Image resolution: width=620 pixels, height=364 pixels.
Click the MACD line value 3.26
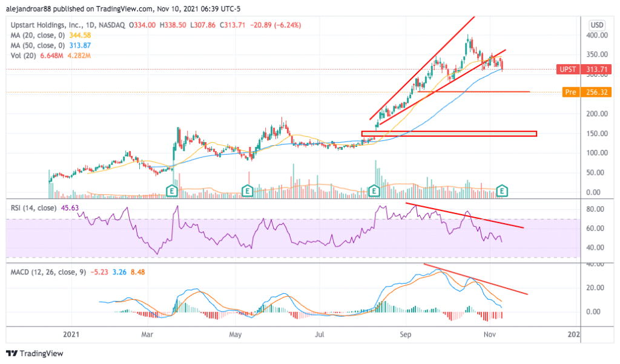point(119,272)
